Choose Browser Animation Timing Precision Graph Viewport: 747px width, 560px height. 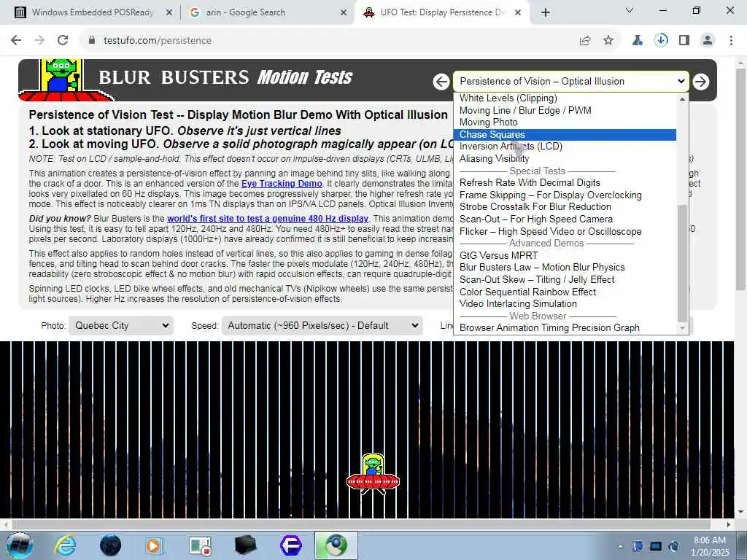565,328
